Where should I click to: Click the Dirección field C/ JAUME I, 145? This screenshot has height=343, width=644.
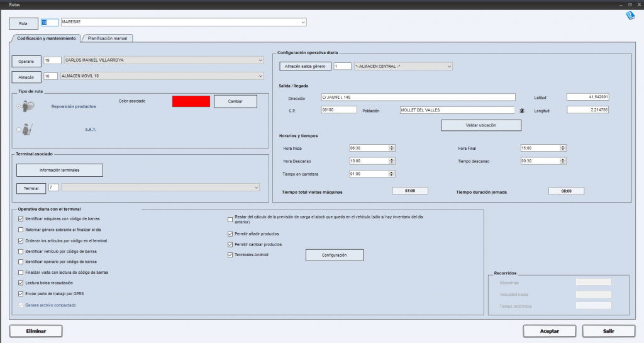coord(418,98)
